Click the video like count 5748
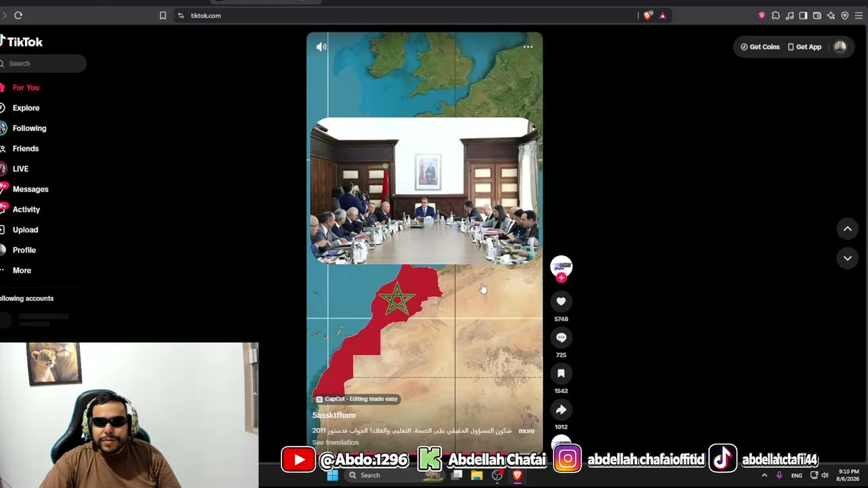868x488 pixels. pos(561,319)
